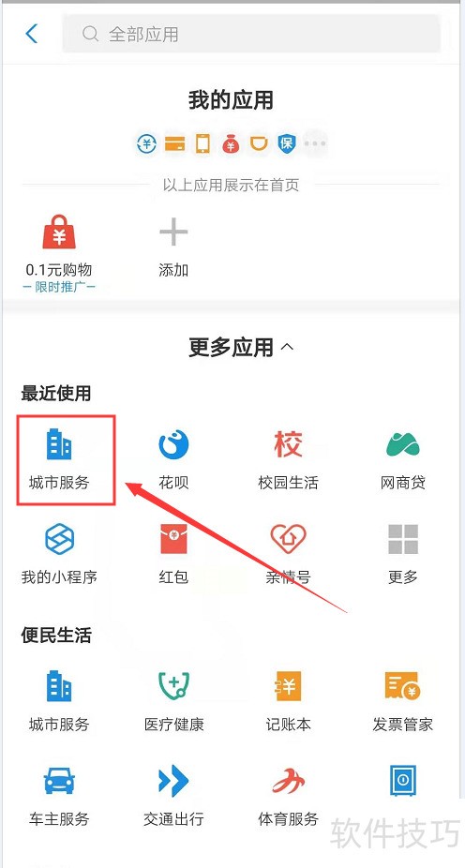Open the 更多 grid in 最近使用
This screenshot has height=868, width=465.
tap(402, 554)
